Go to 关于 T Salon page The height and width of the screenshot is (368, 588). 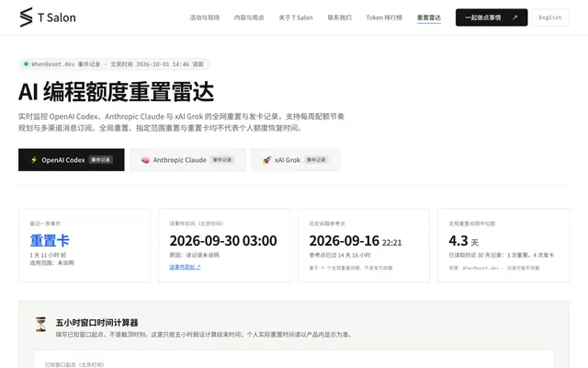point(296,17)
